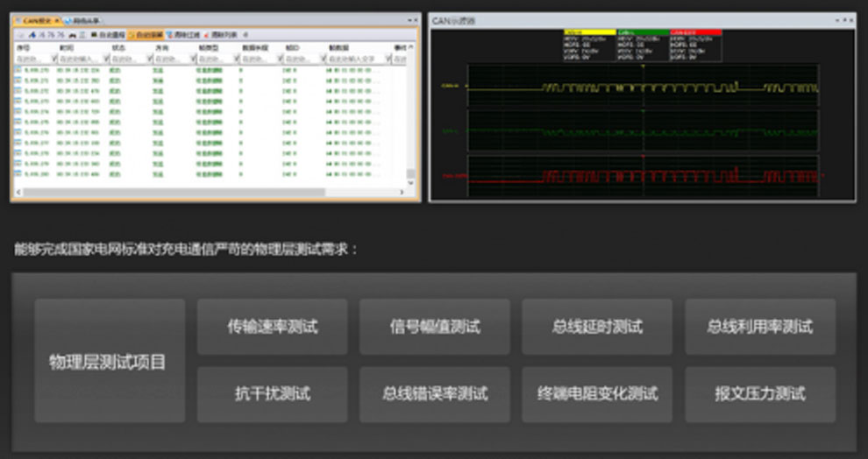Switch to the CAN报文 tab
Image resolution: width=868 pixels, height=459 pixels.
tap(36, 20)
